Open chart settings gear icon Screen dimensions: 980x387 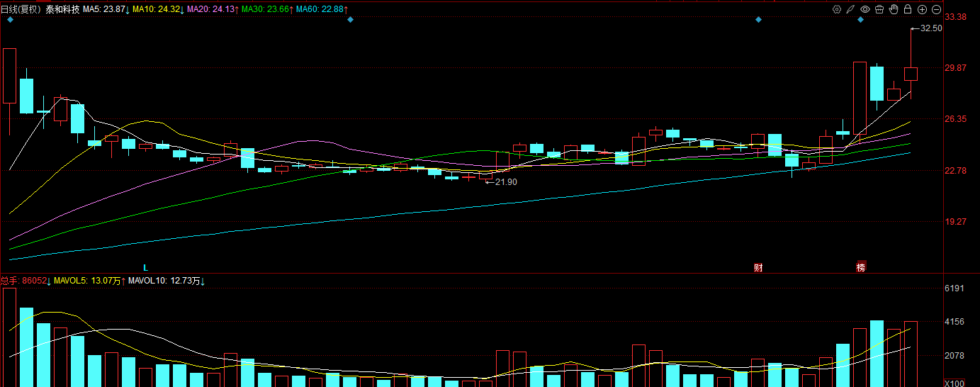coord(837,9)
